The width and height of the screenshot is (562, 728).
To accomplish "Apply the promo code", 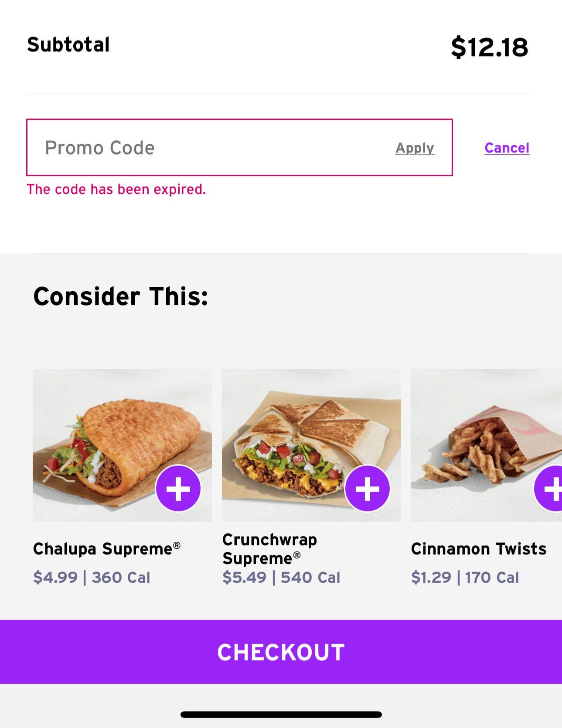I will click(x=415, y=148).
